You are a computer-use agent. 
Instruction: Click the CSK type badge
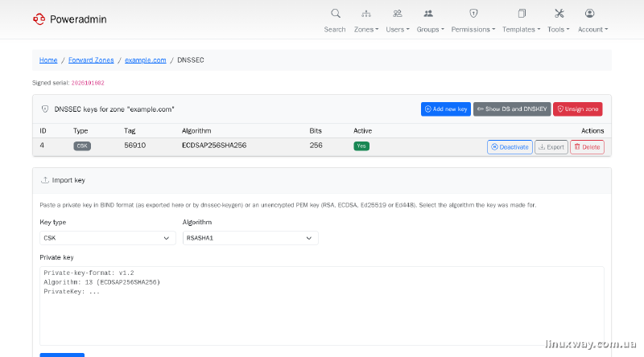[x=82, y=146]
